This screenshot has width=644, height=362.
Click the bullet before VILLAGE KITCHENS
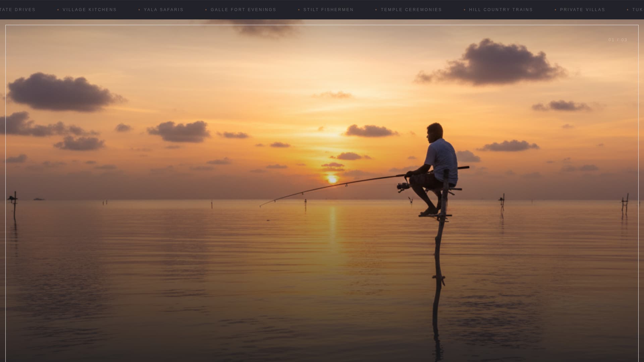(x=58, y=10)
